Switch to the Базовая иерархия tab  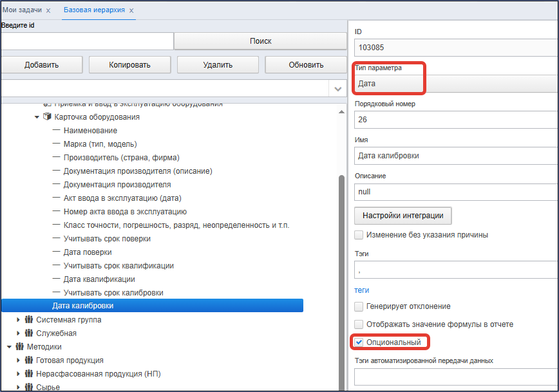coord(94,10)
